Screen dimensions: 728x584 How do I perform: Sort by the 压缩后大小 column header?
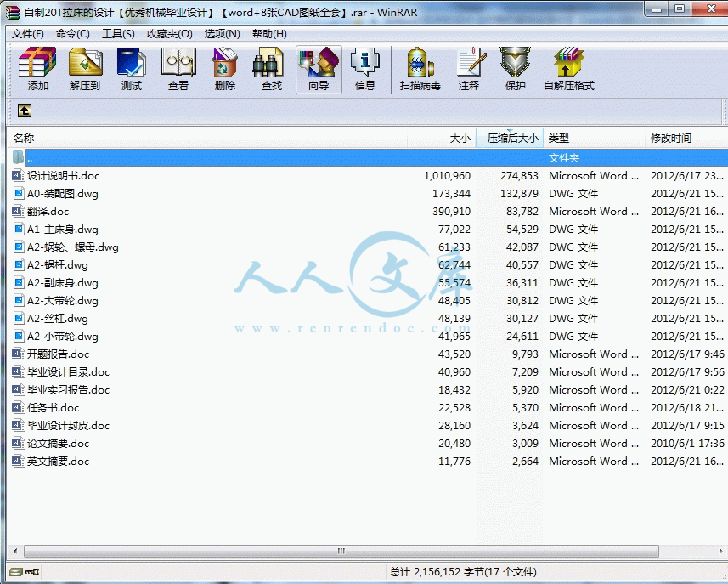click(510, 138)
